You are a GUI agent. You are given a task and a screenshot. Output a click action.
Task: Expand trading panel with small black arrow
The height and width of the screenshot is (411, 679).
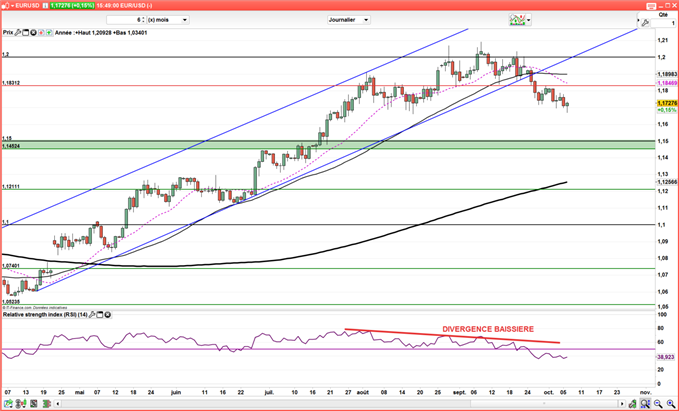click(x=638, y=20)
